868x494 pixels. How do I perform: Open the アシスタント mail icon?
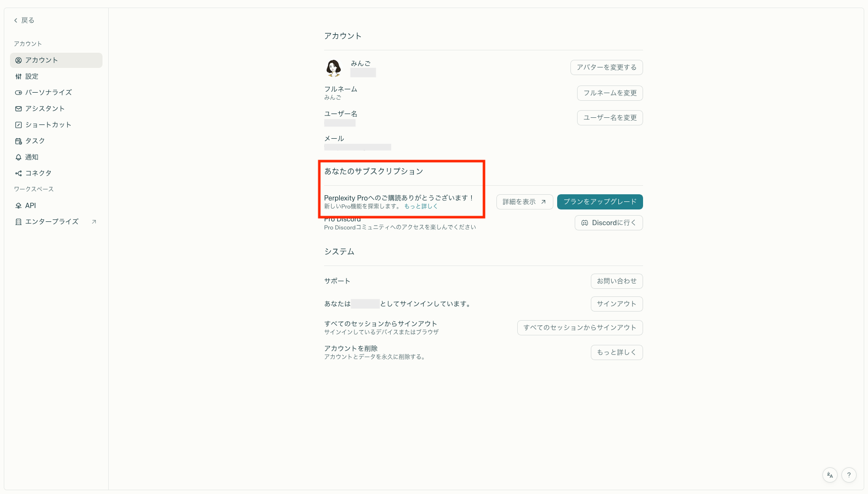[19, 108]
